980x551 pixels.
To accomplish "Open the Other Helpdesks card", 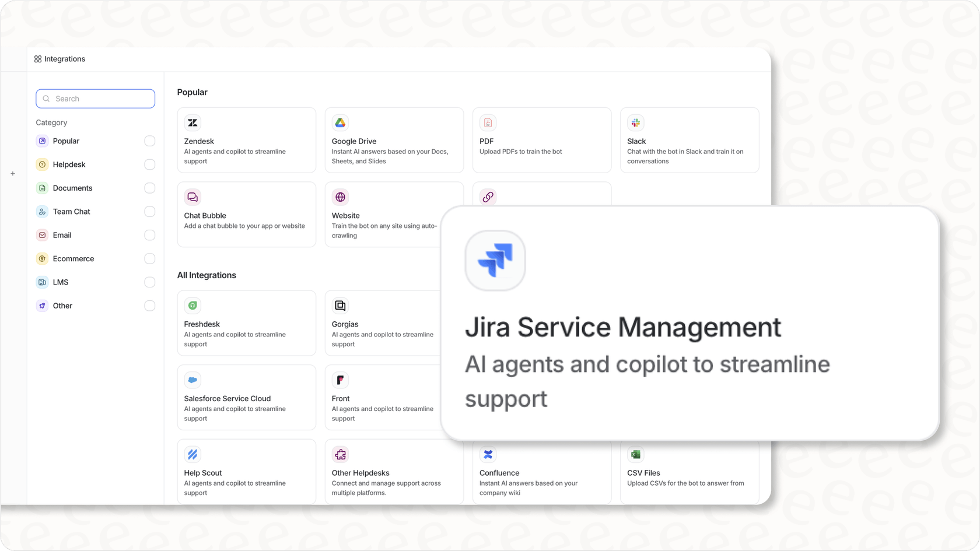I will (x=394, y=472).
